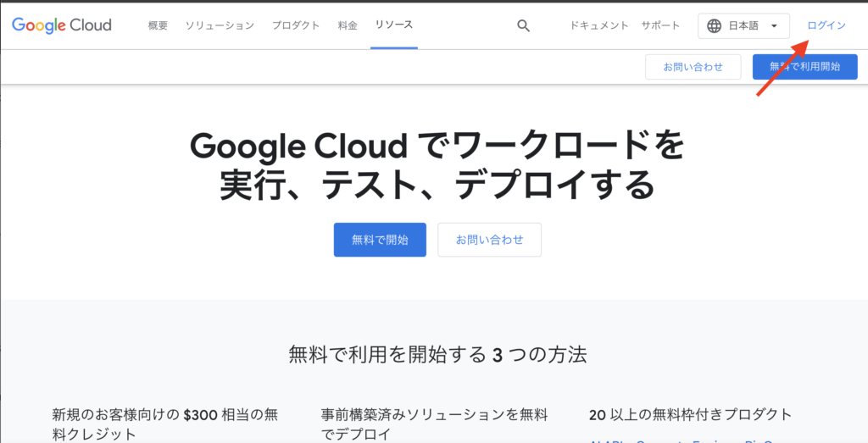Click the ログイン link
The width and height of the screenshot is (868, 443).
coord(826,25)
